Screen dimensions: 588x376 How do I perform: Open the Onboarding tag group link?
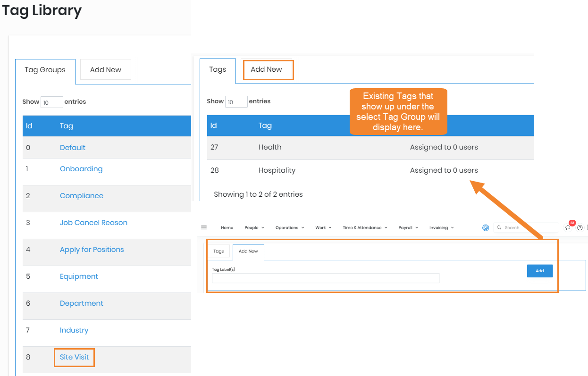[x=81, y=169]
